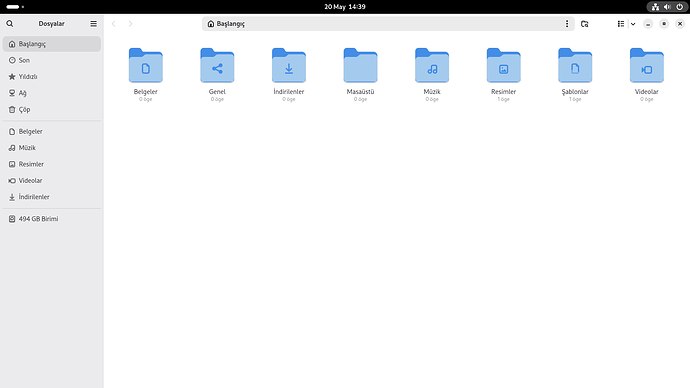Select the Şablonlar folder icon
This screenshot has height=388, width=690.
coord(575,65)
